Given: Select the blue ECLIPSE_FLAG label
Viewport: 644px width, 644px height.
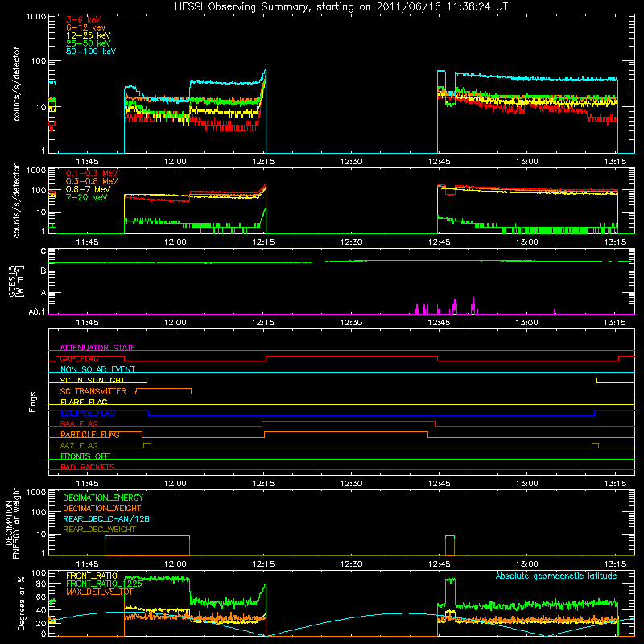Looking at the screenshot, I should [88, 413].
